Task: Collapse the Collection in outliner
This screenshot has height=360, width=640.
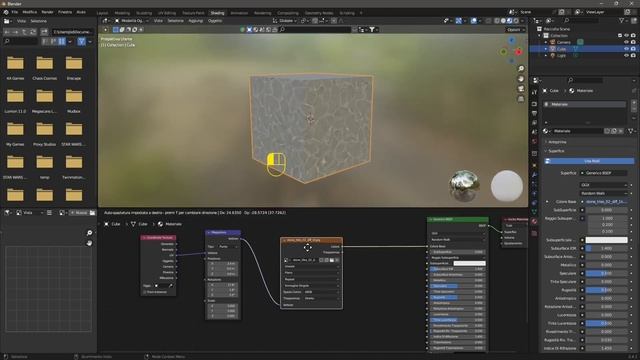Action: pos(540,36)
